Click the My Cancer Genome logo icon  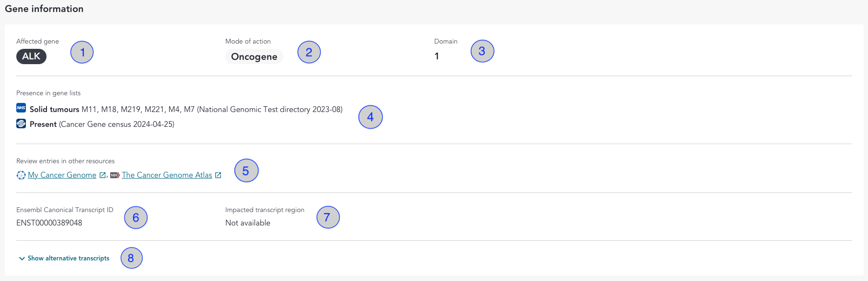pyautogui.click(x=21, y=175)
